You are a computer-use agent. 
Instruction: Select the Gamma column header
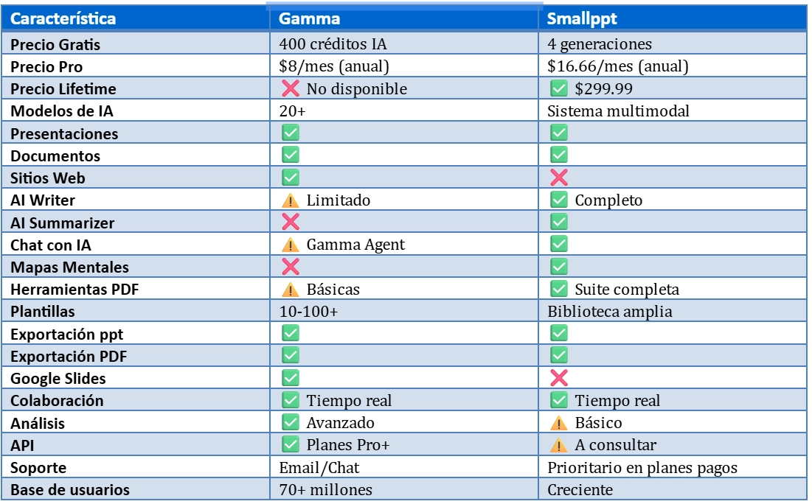click(404, 18)
